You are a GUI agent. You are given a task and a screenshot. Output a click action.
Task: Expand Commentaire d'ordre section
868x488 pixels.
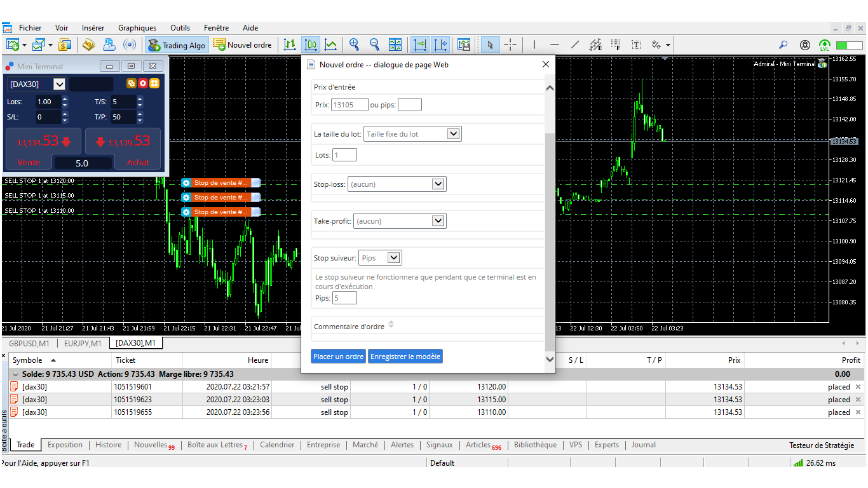click(391, 325)
